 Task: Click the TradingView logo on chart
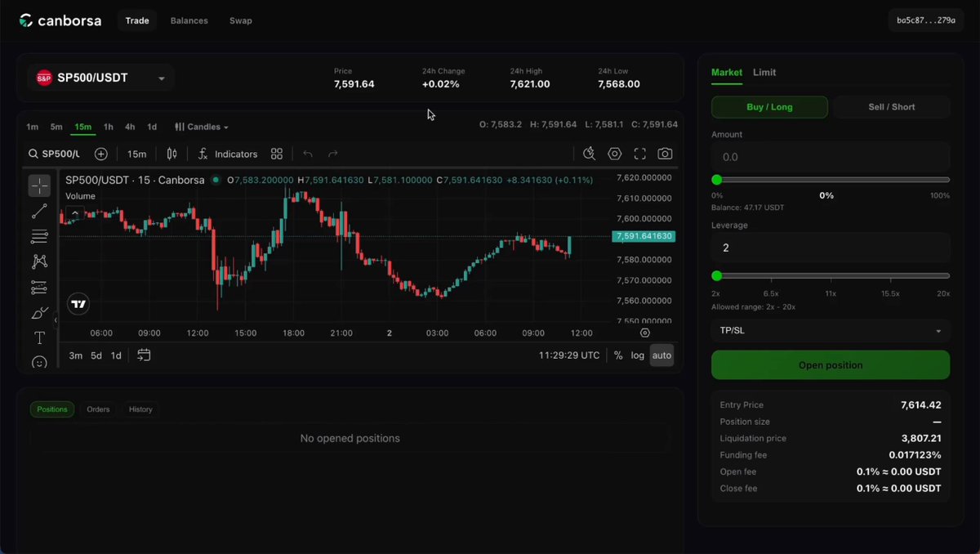click(x=78, y=304)
